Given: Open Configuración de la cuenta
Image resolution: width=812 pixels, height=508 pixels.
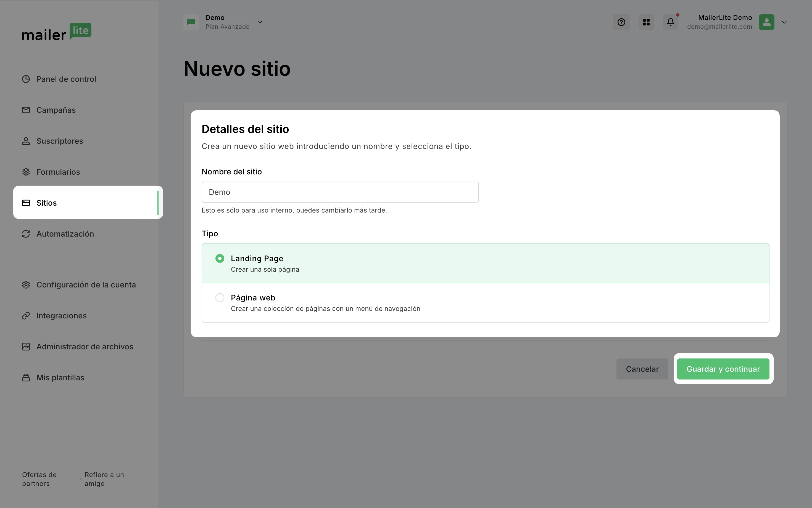Looking at the screenshot, I should click(x=86, y=285).
